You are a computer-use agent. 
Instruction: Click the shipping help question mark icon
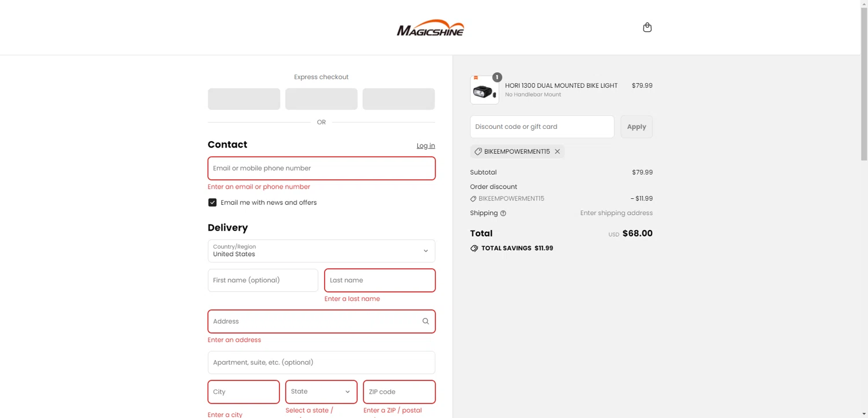click(503, 213)
